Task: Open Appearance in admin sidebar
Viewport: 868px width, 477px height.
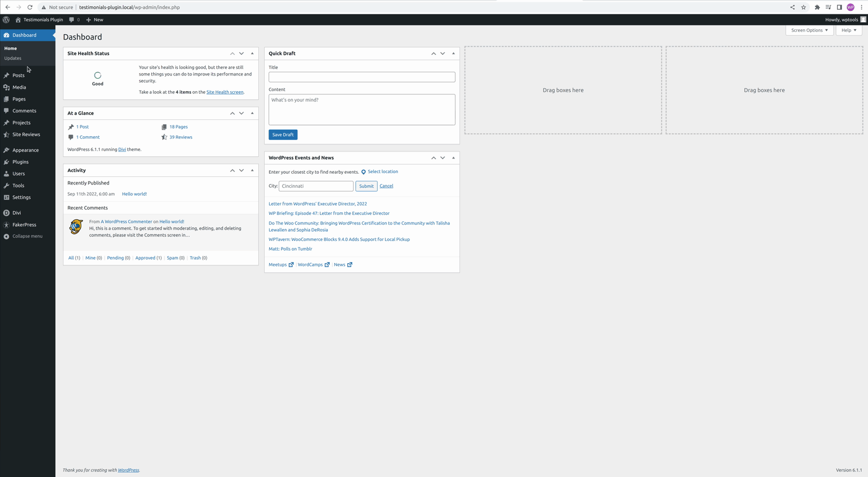Action: pos(25,150)
